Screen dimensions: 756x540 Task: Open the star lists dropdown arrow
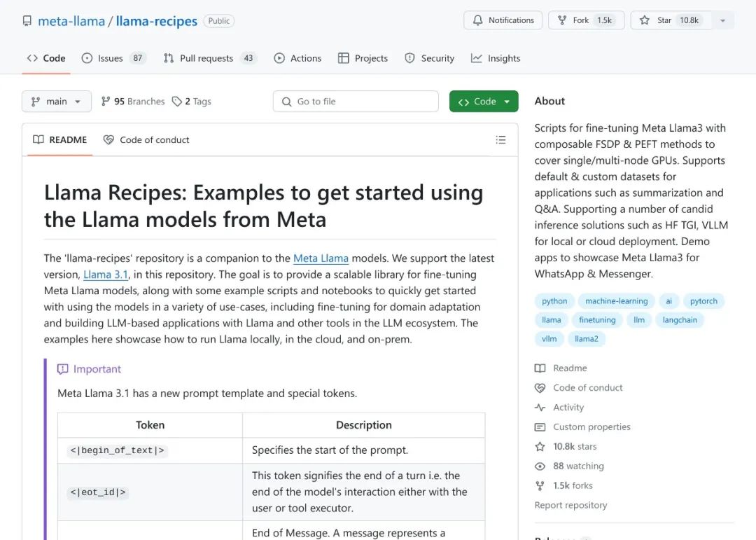tap(722, 20)
